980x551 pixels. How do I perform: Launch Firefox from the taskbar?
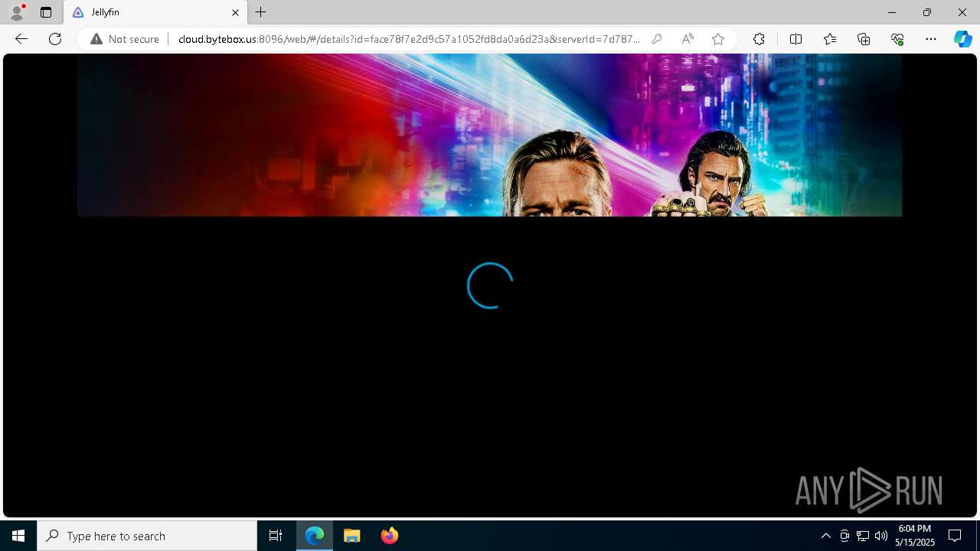tap(390, 536)
